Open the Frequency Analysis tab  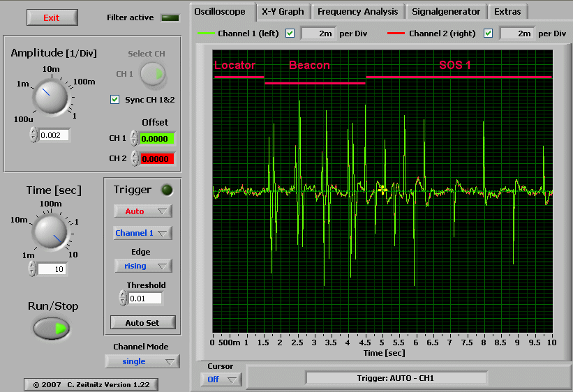point(357,12)
